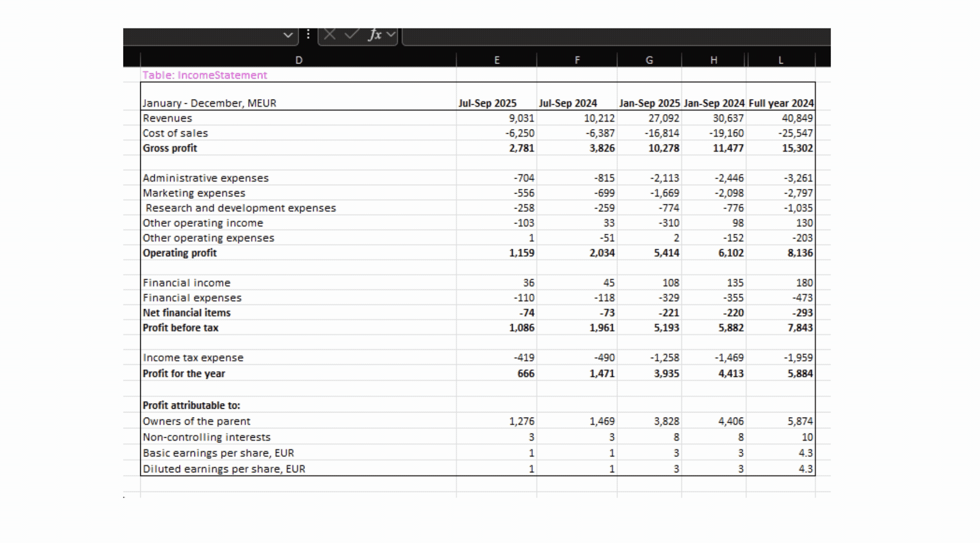Select column D header
Image resolution: width=980 pixels, height=543 pixels.
298,60
